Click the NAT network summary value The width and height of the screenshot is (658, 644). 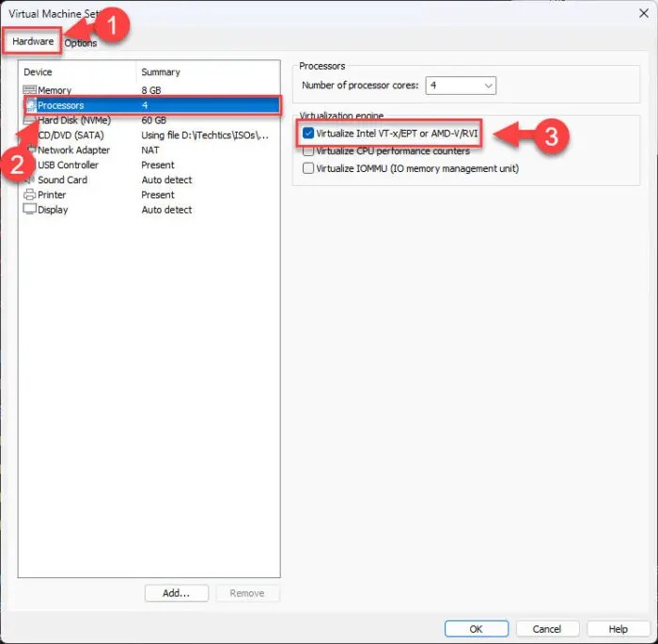click(x=149, y=149)
